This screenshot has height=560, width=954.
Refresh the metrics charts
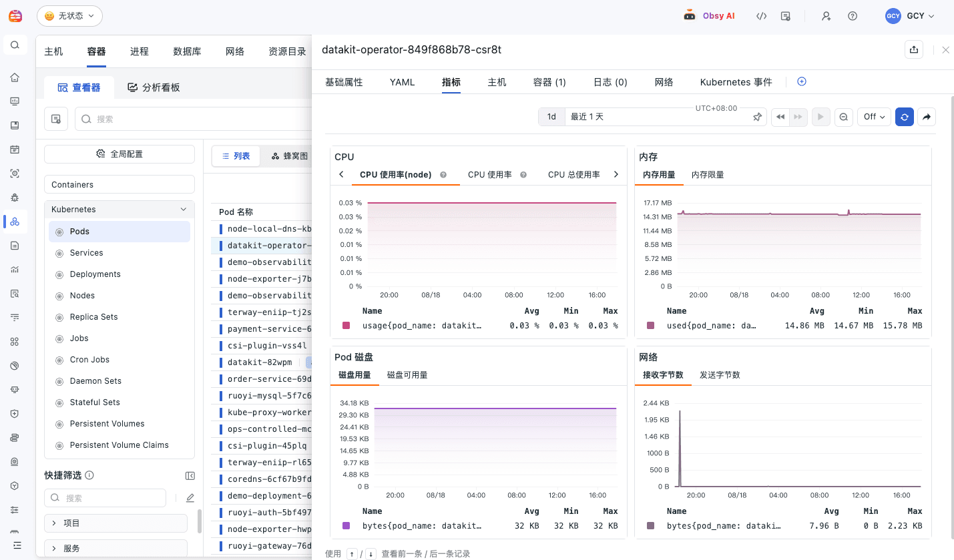click(904, 117)
